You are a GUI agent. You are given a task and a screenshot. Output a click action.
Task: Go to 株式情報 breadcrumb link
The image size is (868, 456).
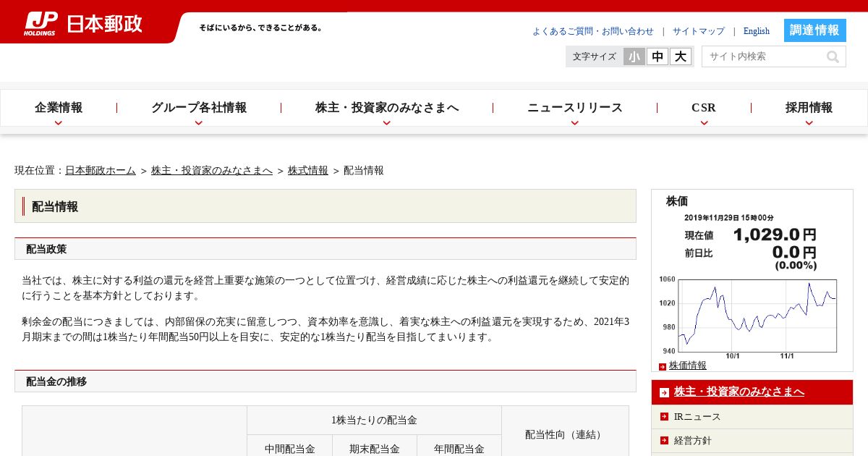coord(308,170)
